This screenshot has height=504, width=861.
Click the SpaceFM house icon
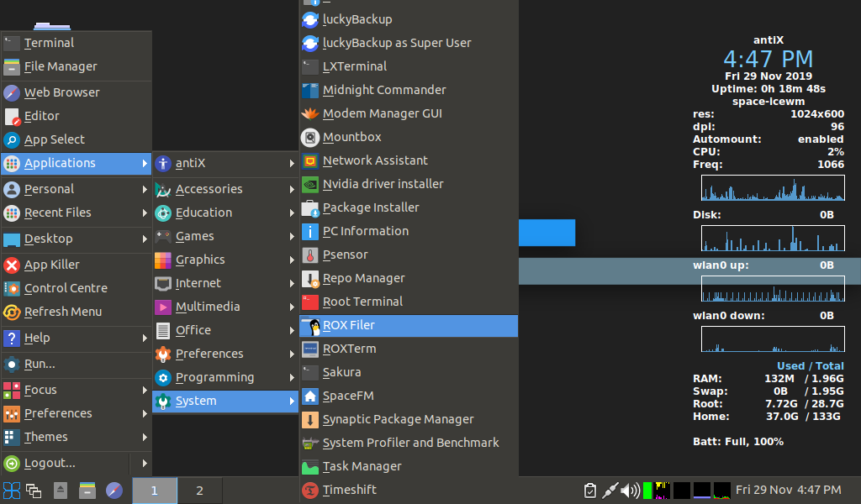310,396
